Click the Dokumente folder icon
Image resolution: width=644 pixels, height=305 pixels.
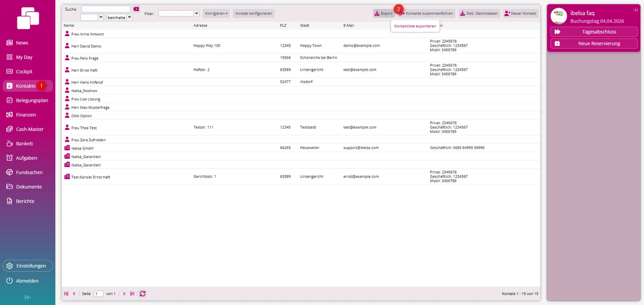(10, 187)
